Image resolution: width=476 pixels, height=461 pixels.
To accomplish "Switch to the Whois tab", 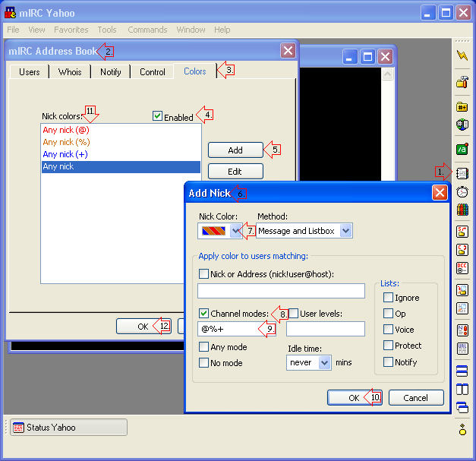I will 70,72.
